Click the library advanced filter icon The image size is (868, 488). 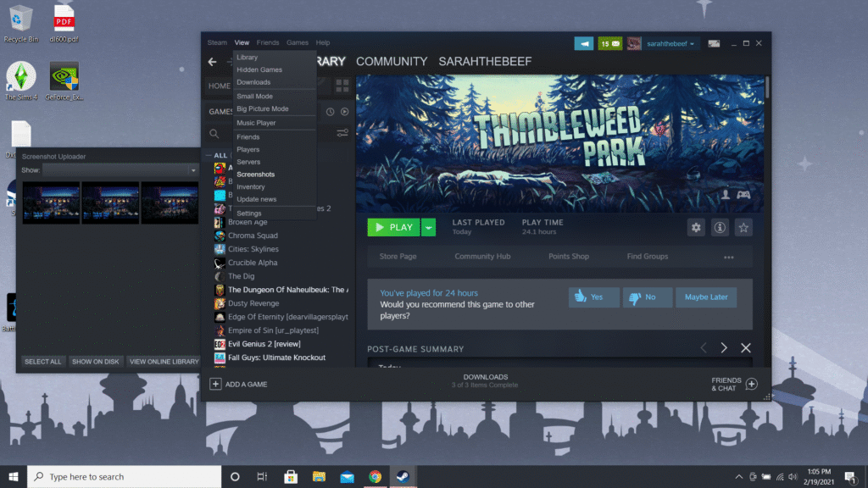(342, 133)
